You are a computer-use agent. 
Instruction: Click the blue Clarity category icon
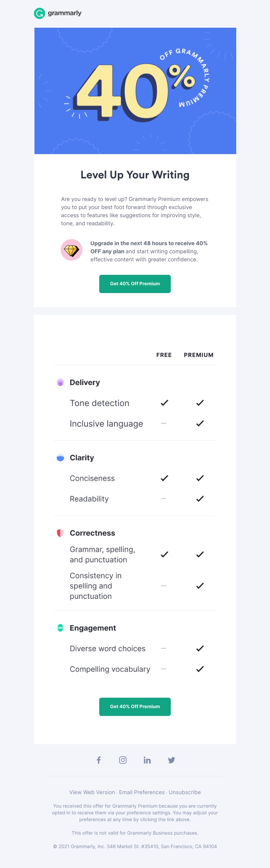(60, 458)
